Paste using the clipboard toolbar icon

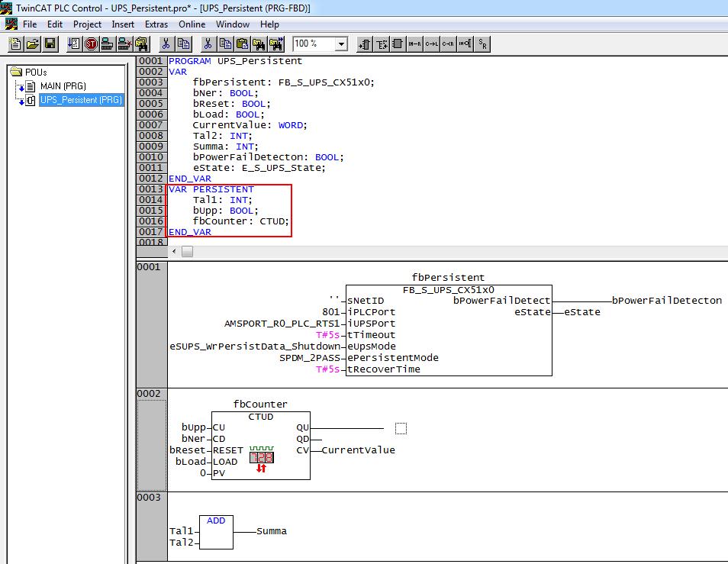click(243, 44)
